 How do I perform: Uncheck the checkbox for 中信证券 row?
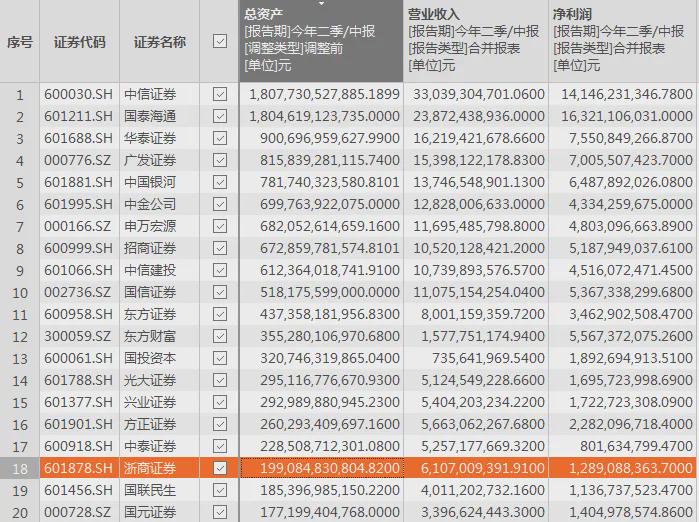(220, 94)
